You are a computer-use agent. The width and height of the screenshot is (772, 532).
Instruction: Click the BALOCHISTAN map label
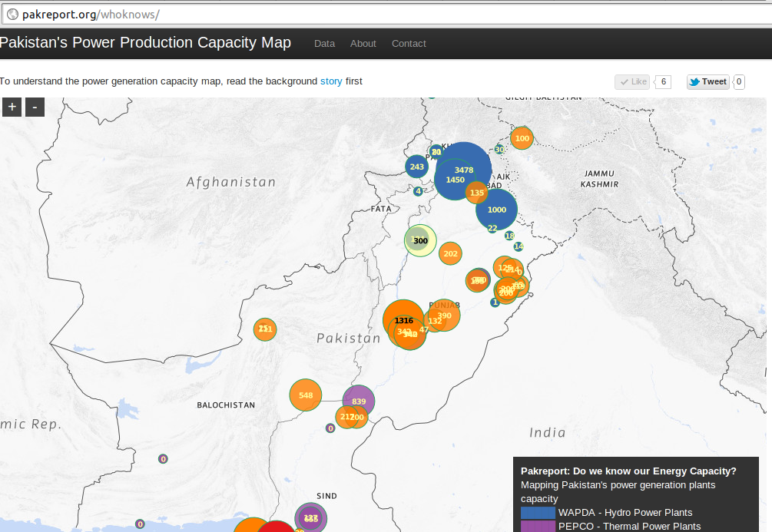pos(226,405)
